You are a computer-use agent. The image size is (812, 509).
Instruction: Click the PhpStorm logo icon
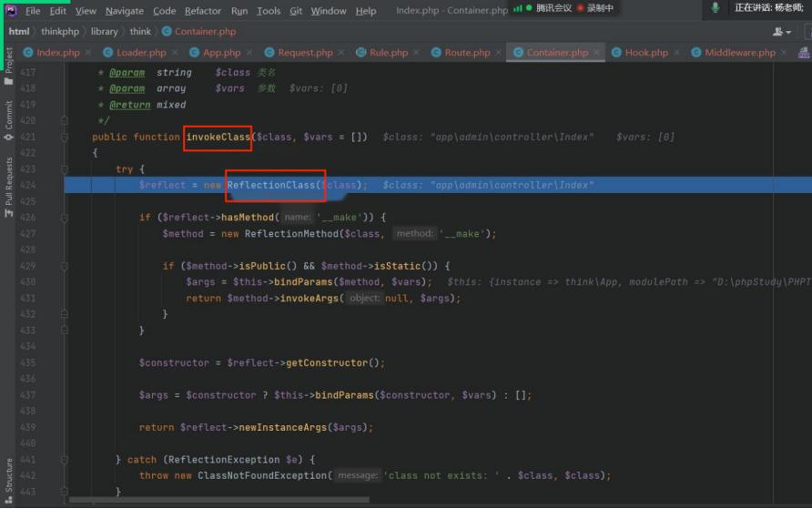pos(11,10)
